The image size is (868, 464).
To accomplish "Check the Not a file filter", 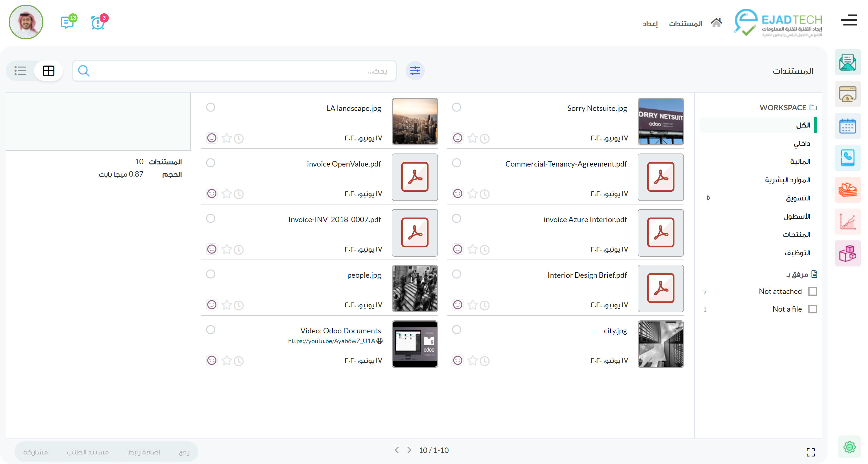I will coord(812,309).
